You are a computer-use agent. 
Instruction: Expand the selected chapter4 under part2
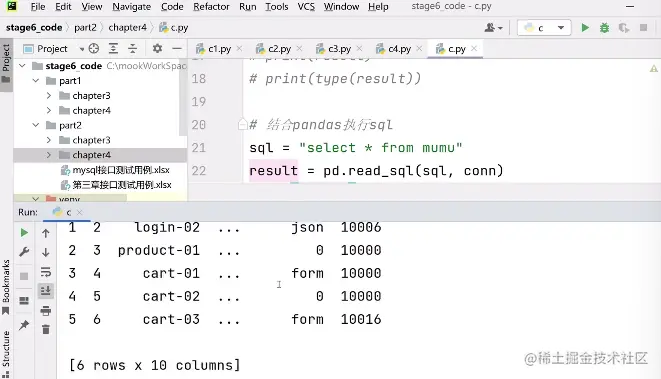49,155
